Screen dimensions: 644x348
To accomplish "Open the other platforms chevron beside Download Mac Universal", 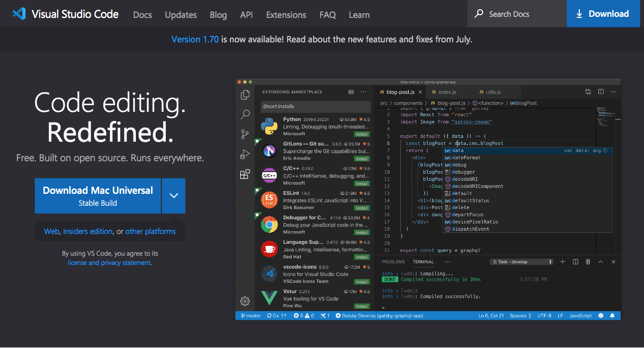I will [x=173, y=196].
